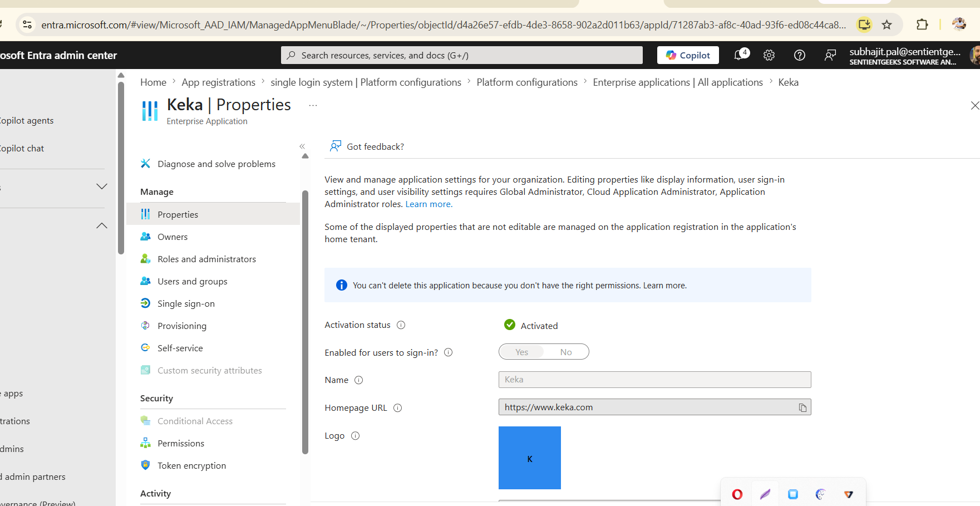
Task: Click Learn more in the delete permission banner
Action: click(x=664, y=286)
